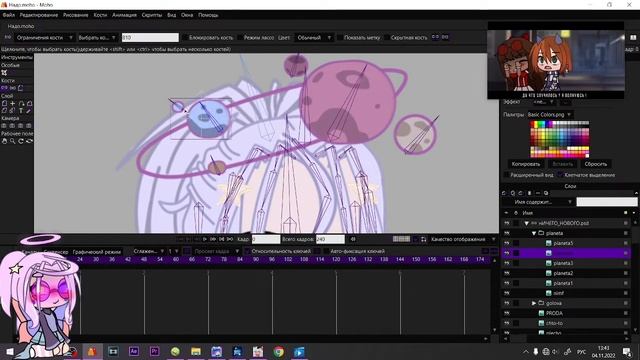Select the Select Bone tool under Кости
Viewport: 640px width, 360px height.
[x=4, y=88]
